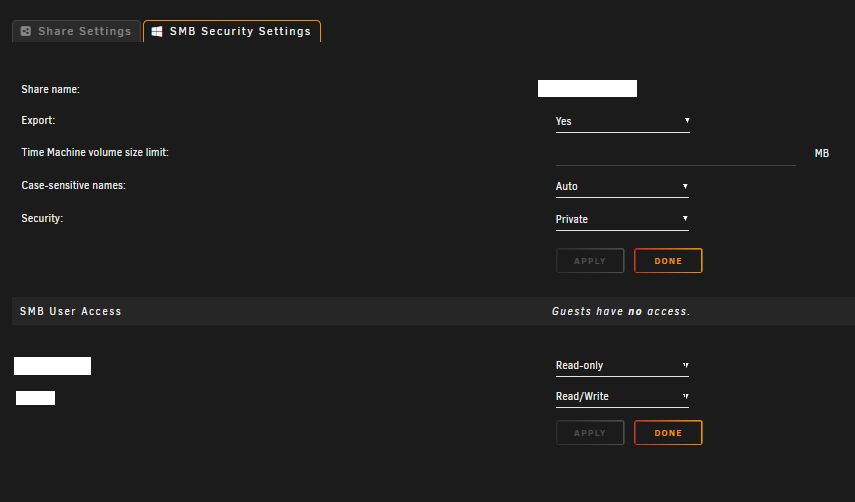Click the 'Case-sensitive names:' label

pyautogui.click(x=74, y=185)
